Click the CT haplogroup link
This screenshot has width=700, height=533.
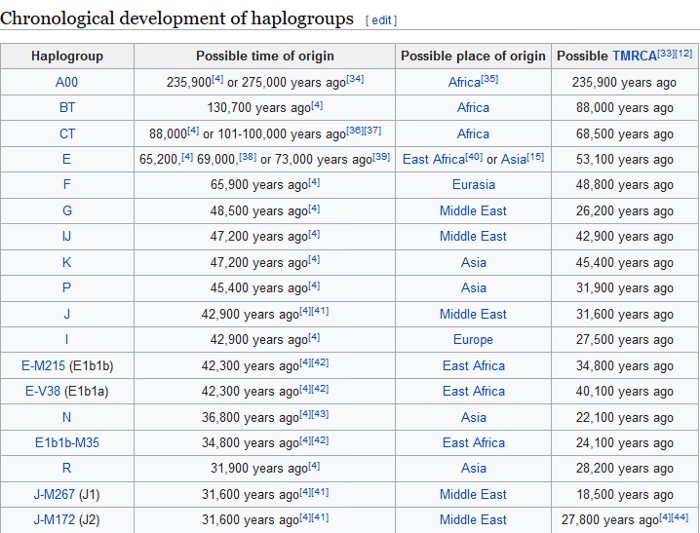click(x=67, y=133)
